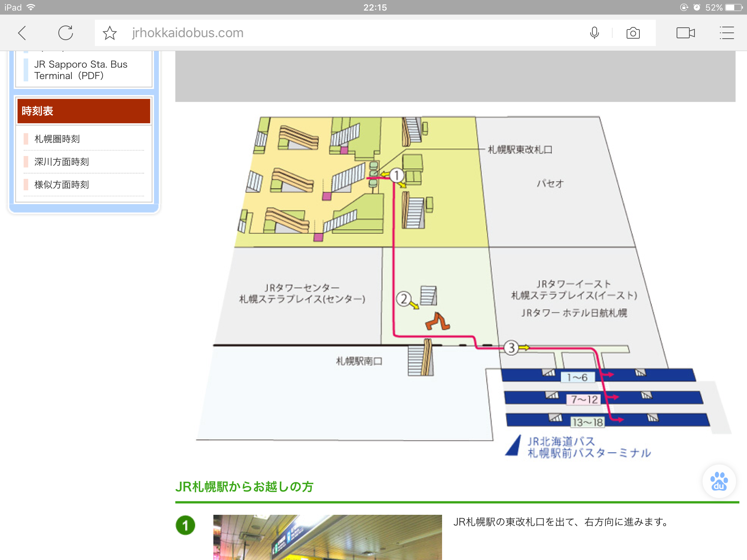This screenshot has width=747, height=560.
Task: Tap the Wi-Fi icon in status bar
Action: 31,7
